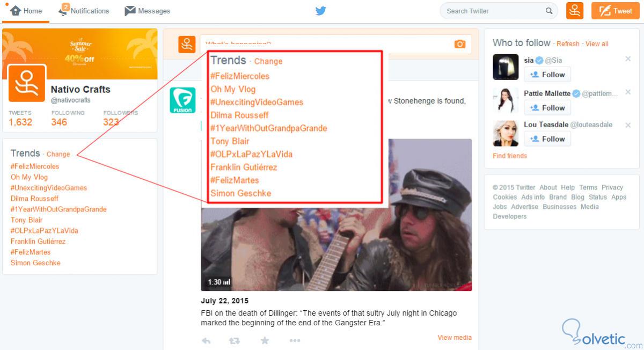Image resolution: width=644 pixels, height=350 pixels.
Task: Change trends in the sidebar
Action: (58, 154)
